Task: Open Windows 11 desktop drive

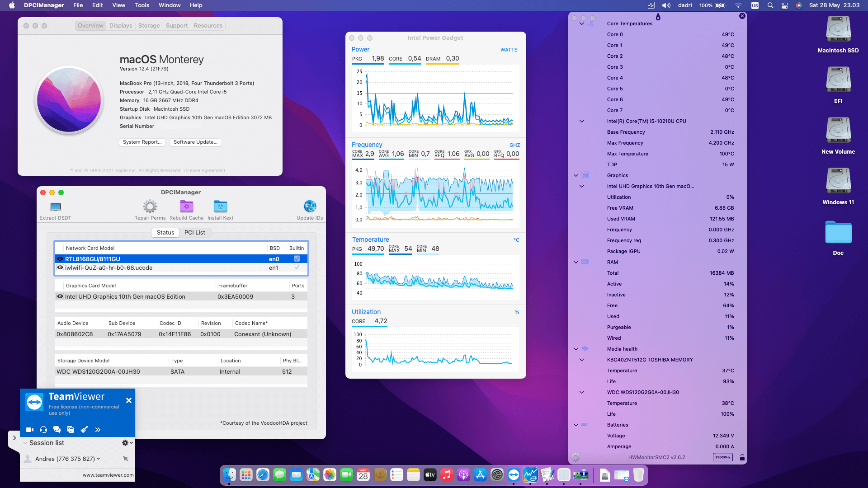Action: (838, 182)
